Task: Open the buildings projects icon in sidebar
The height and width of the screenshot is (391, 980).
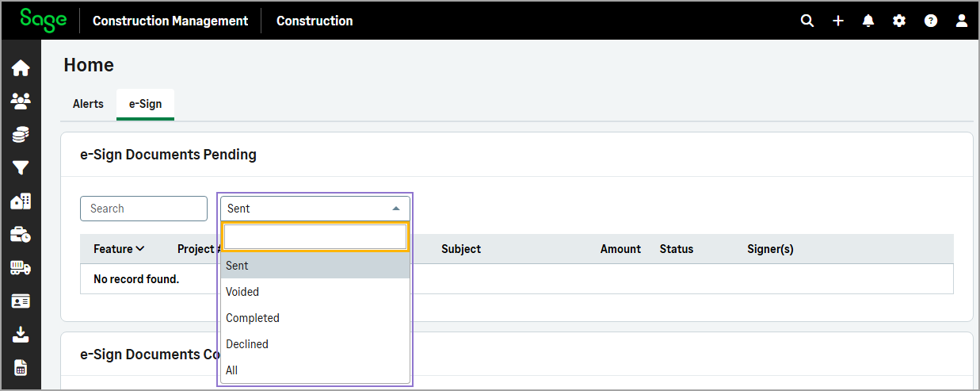Action: [x=21, y=201]
